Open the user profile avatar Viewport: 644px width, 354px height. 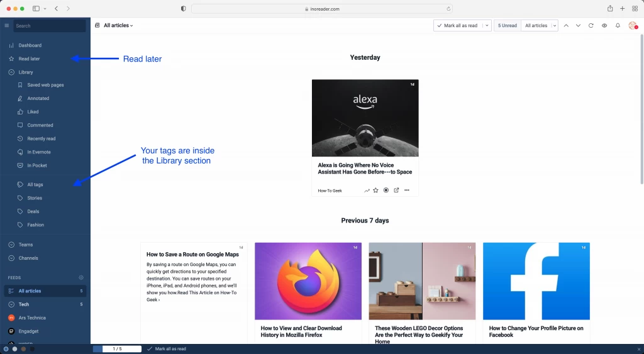[x=633, y=25]
